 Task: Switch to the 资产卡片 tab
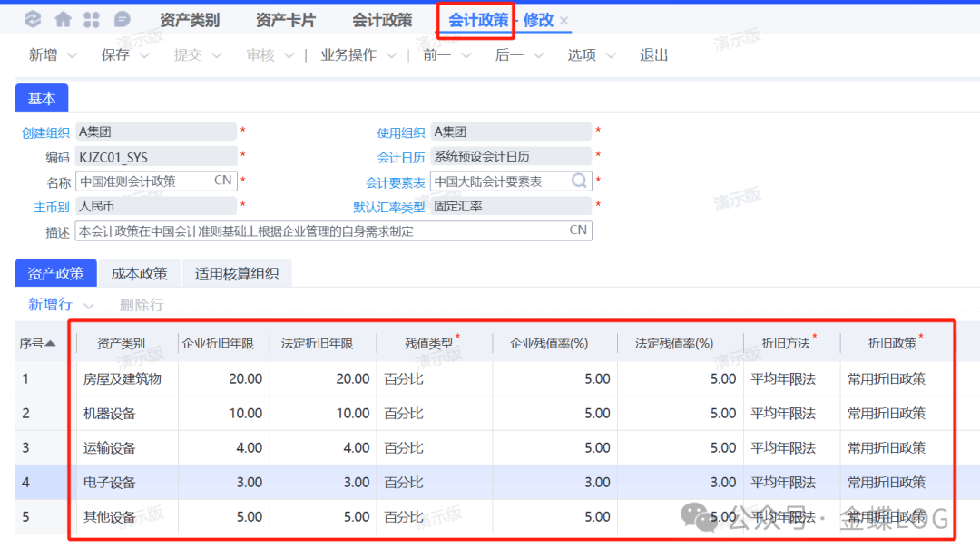click(286, 20)
